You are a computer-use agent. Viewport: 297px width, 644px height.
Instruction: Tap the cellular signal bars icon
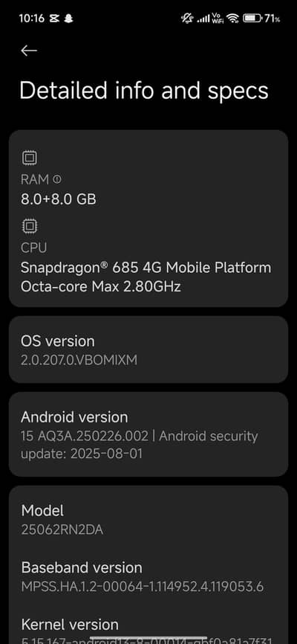203,19
